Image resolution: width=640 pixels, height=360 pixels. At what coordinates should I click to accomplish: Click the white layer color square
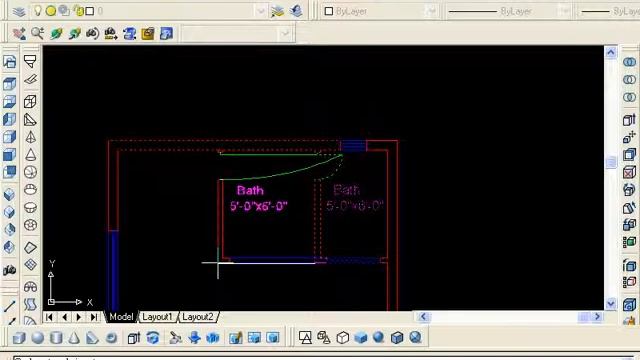[x=90, y=11]
